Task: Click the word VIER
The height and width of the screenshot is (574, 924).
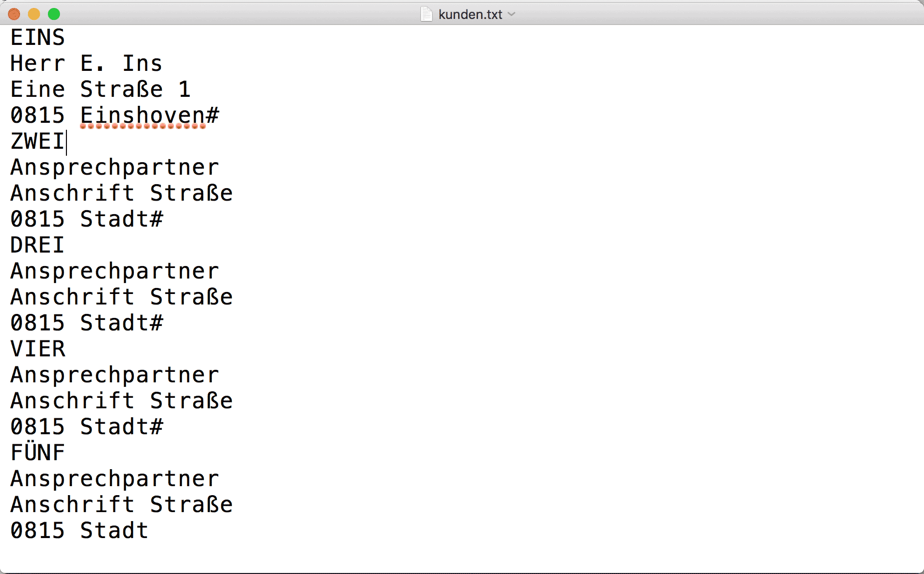Action: [x=38, y=349]
